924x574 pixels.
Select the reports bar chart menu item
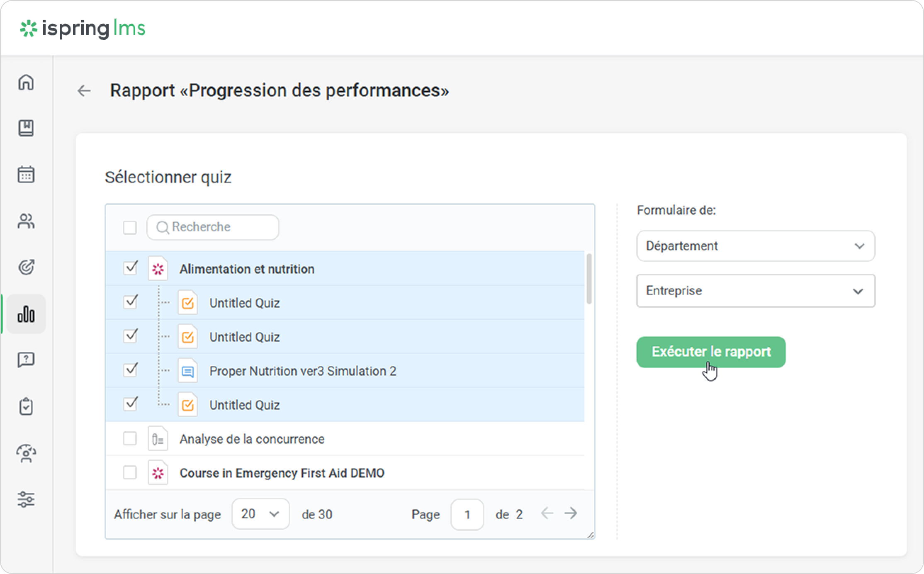(26, 314)
